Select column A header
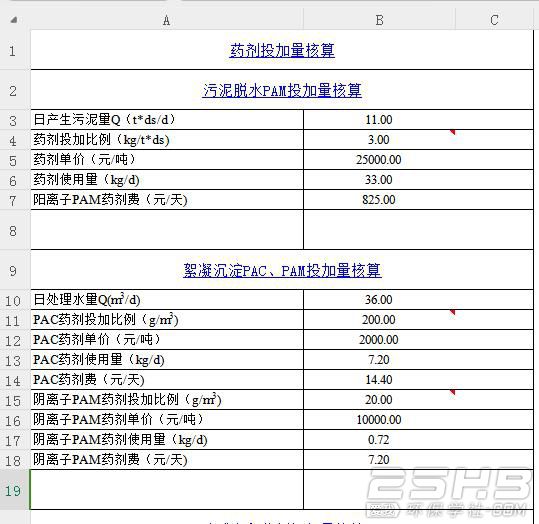Screen dimensions: 539x524 (x=167, y=20)
